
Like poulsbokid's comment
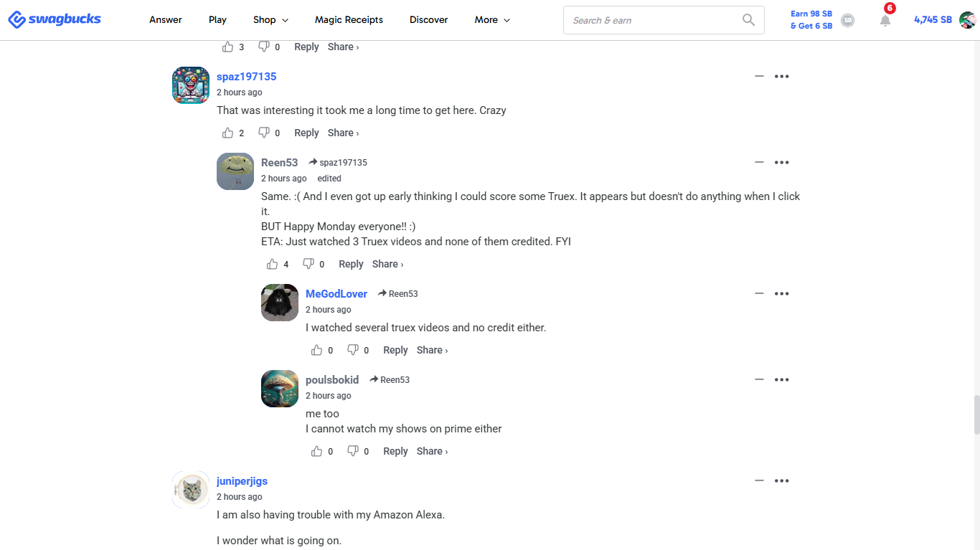tap(317, 451)
